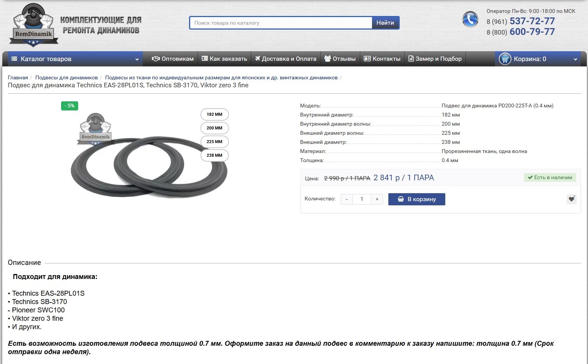This screenshot has height=364, width=588.
Task: Call the 8 (800) 600-79-77 number
Action: point(521,32)
